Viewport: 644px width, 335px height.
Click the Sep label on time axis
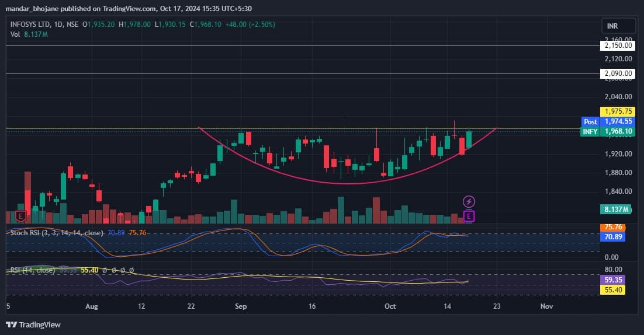(x=240, y=306)
